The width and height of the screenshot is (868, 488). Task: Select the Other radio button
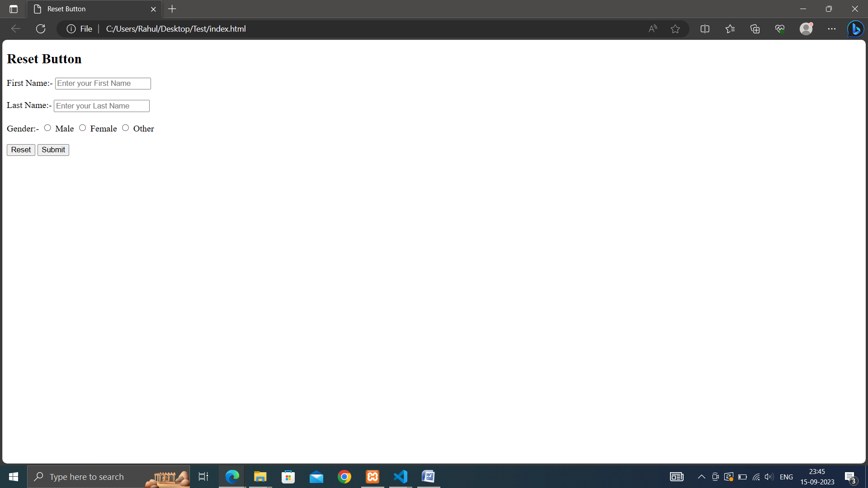tap(125, 128)
